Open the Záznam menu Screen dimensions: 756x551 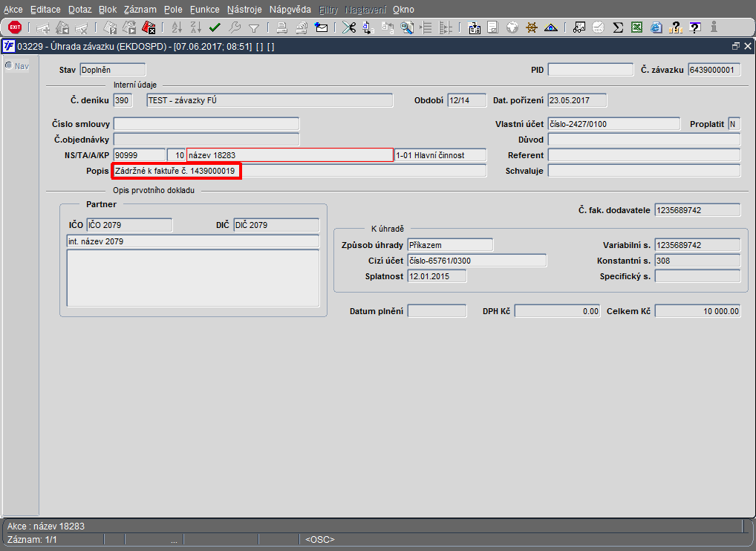click(x=140, y=10)
